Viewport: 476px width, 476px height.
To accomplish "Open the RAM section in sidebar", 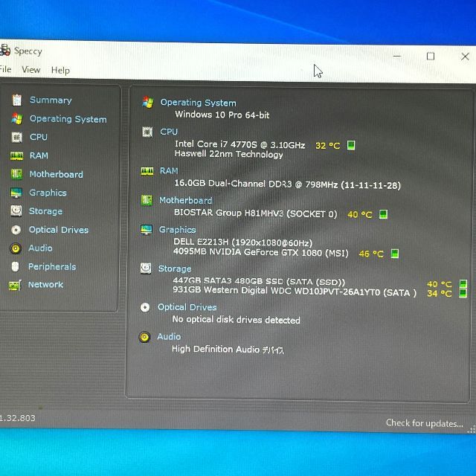I will coord(39,155).
